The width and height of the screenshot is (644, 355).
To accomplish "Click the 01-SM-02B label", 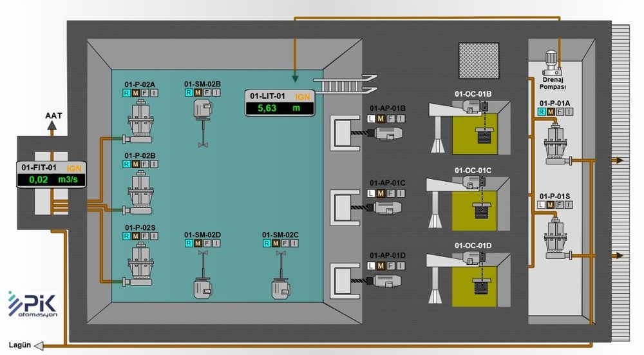I will click(x=202, y=84).
